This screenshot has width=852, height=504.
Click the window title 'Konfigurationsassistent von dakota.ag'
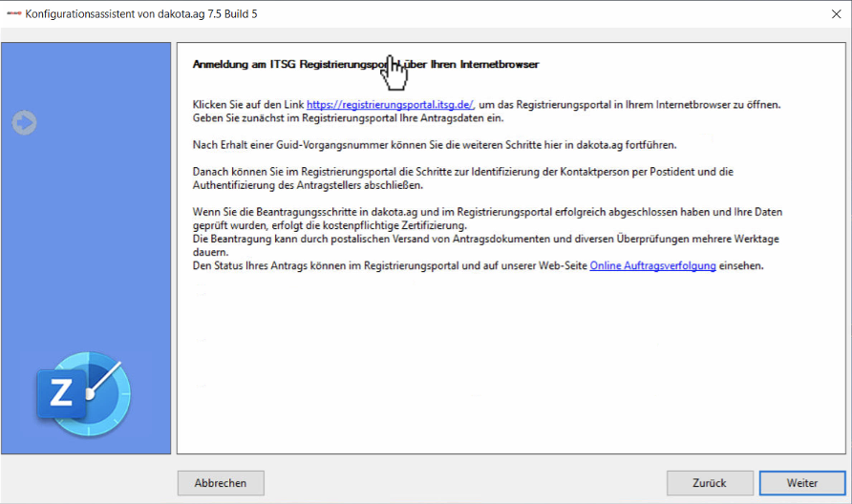pos(141,14)
